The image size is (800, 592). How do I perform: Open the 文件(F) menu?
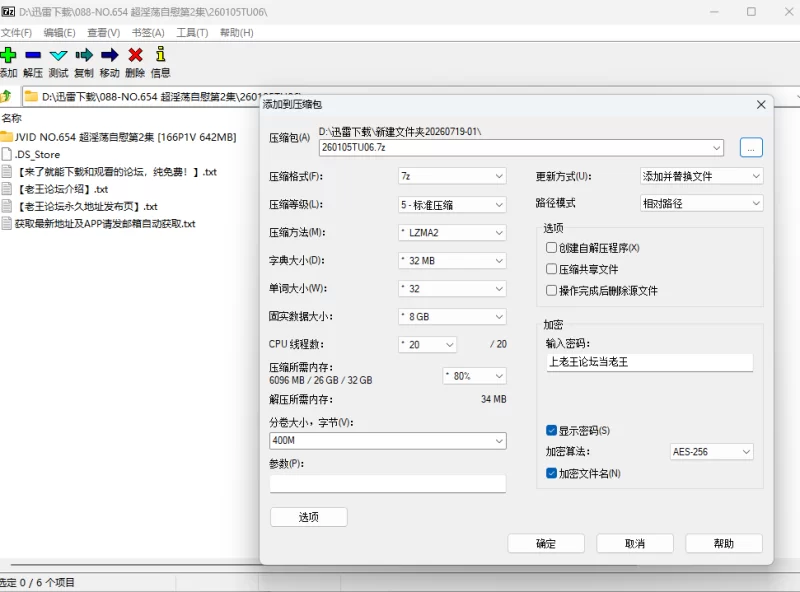click(16, 33)
